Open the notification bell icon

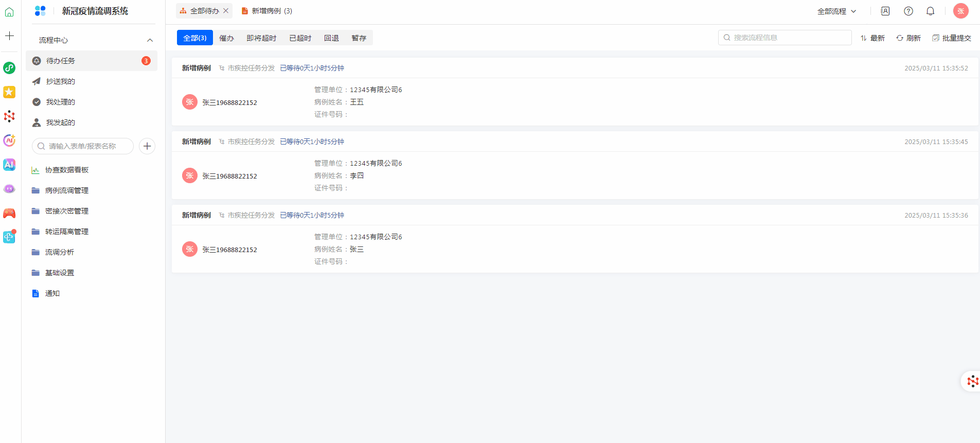click(x=930, y=11)
